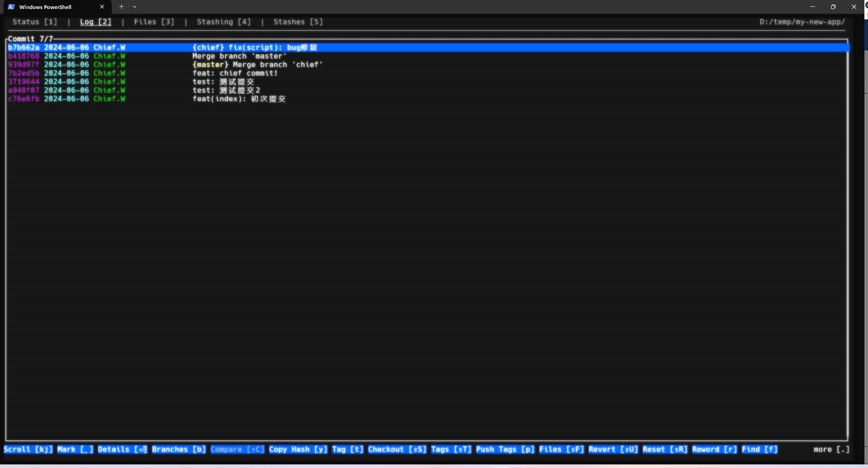Open the Stashes [5] tab
This screenshot has width=868, height=468.
tap(298, 22)
